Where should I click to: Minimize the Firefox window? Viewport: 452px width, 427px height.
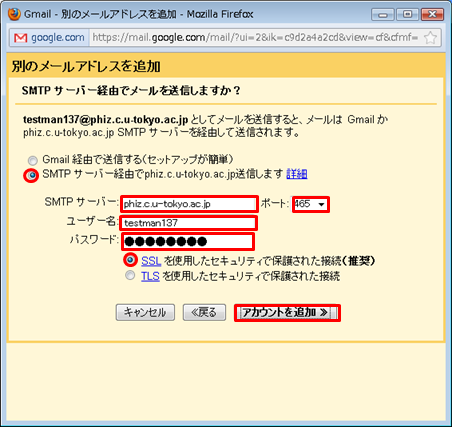(383, 15)
